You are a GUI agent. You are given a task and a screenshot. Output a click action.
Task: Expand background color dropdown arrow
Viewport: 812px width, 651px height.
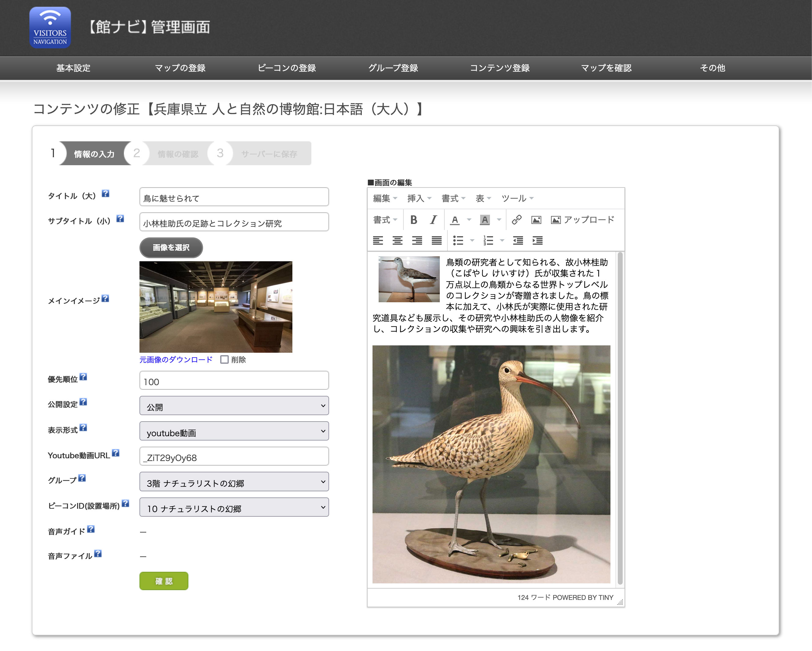point(499,220)
